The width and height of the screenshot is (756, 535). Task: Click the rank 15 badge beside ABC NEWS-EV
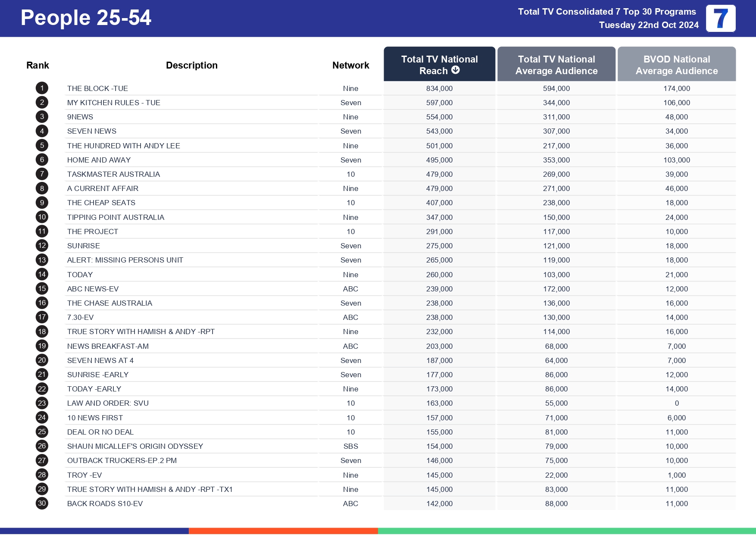tap(41, 289)
